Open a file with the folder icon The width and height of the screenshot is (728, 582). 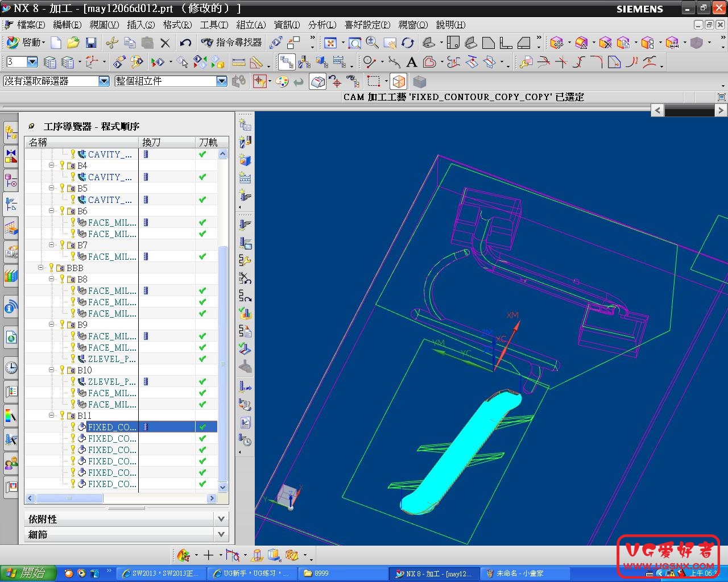tap(73, 43)
